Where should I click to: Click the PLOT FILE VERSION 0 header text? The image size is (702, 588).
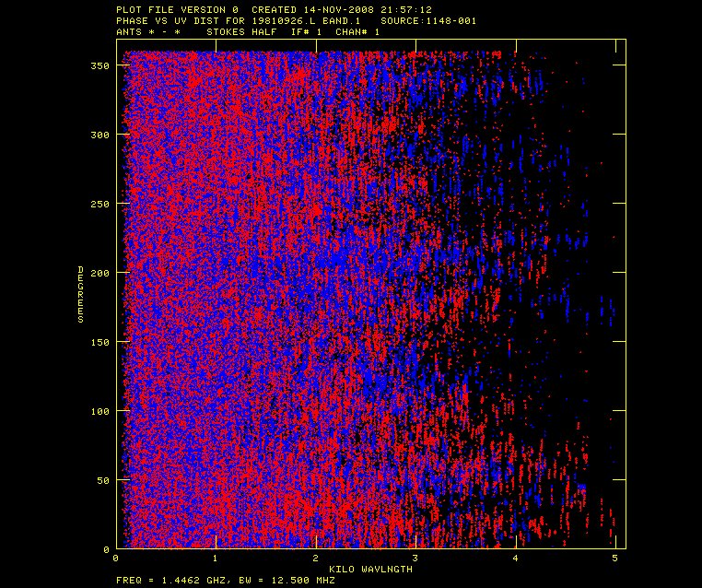177,9
